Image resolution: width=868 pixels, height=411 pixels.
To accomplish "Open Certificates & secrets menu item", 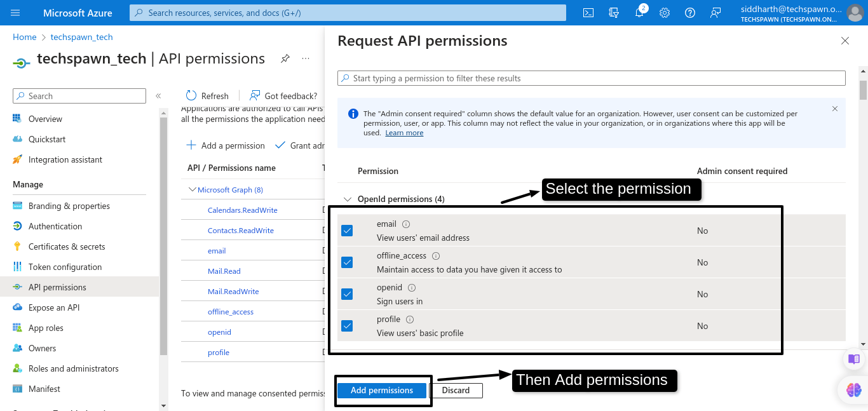I will (67, 246).
